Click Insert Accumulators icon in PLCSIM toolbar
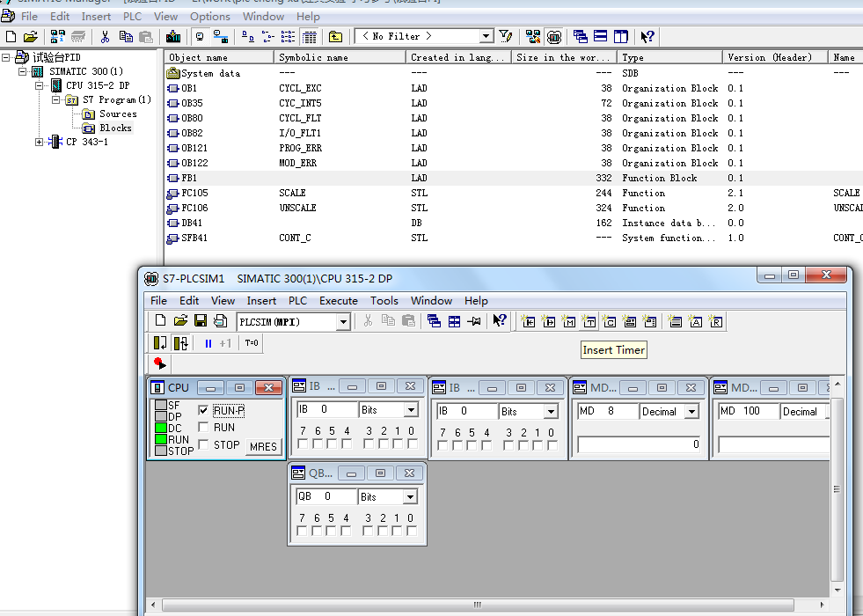The image size is (863, 616). click(x=696, y=321)
